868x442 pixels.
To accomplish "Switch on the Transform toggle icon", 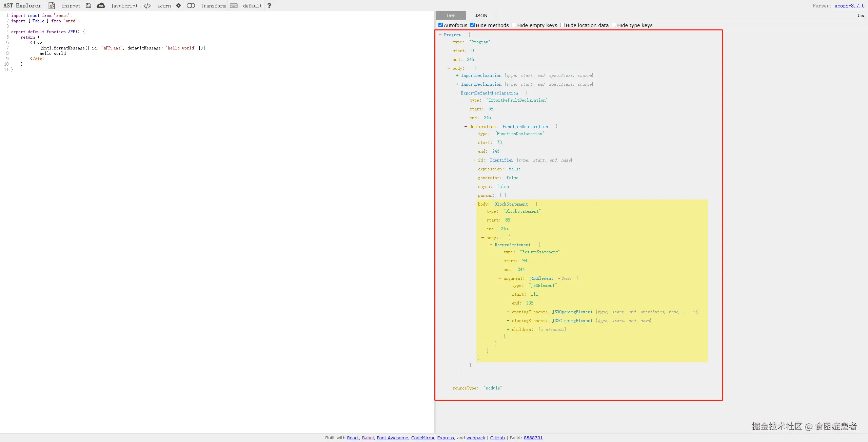I will [191, 5].
